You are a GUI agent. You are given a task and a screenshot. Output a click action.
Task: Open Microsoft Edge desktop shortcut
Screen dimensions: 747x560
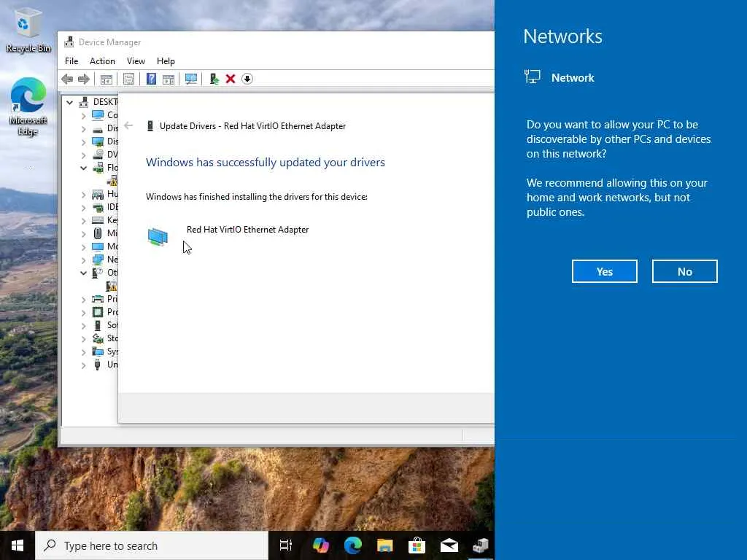(28, 106)
